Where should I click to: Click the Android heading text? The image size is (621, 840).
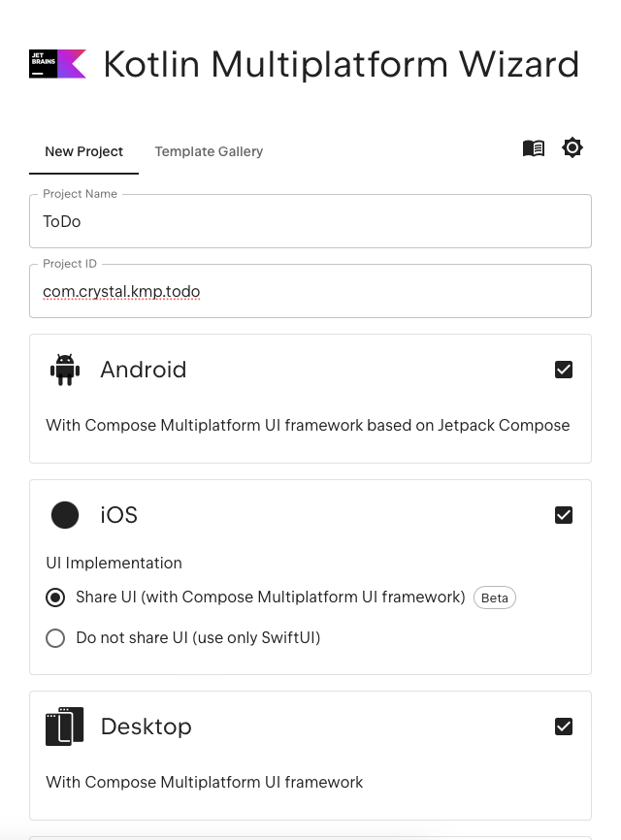click(144, 370)
